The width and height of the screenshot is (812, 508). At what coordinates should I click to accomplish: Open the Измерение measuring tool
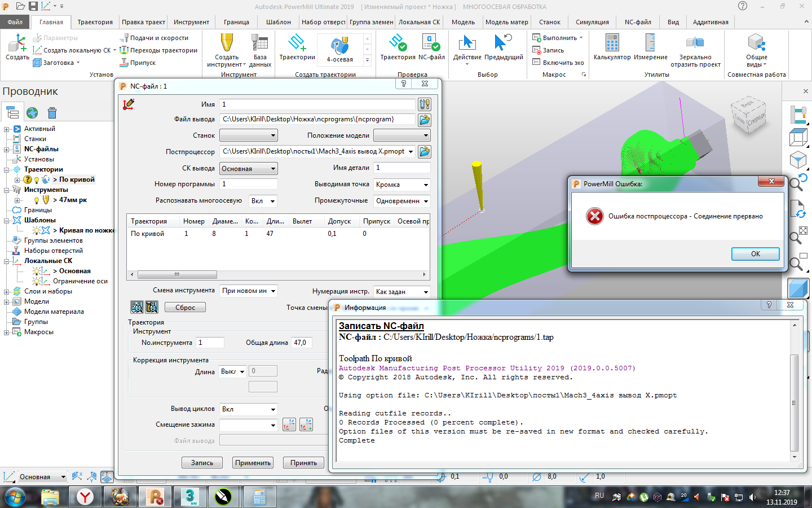coord(650,47)
